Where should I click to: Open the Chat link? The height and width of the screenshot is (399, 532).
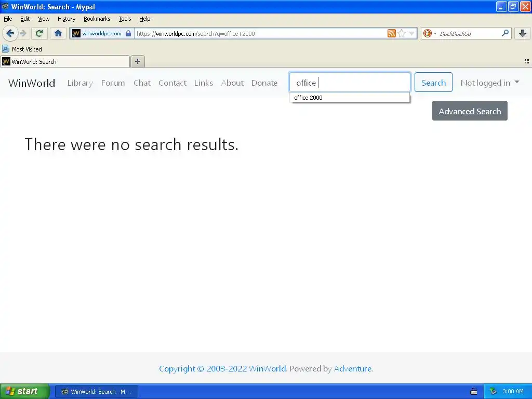(142, 83)
